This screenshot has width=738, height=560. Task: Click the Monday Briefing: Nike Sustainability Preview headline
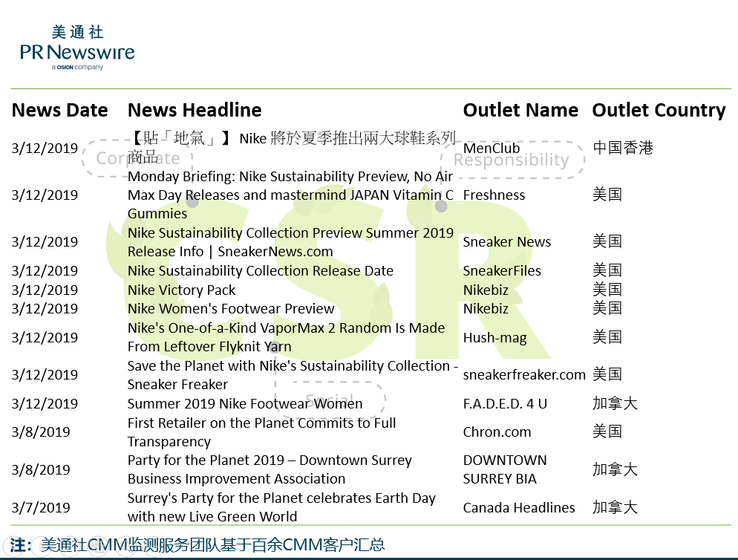coord(290,195)
